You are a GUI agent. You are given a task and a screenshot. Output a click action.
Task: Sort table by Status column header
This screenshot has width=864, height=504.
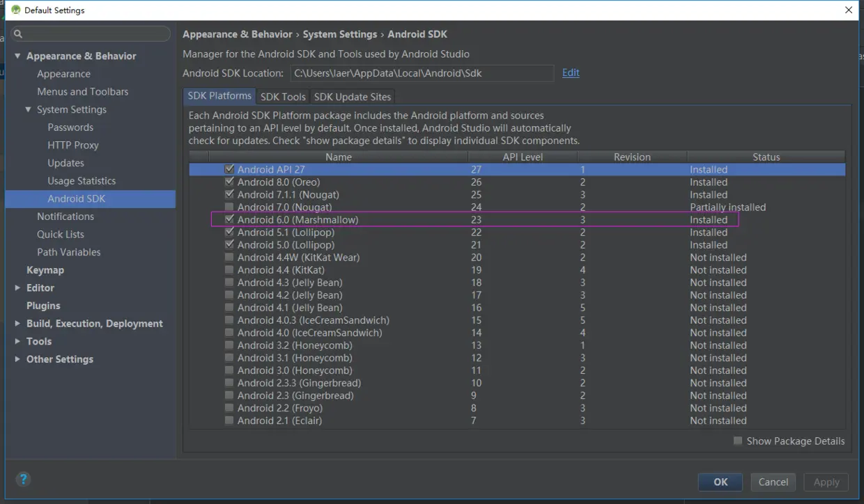766,157
